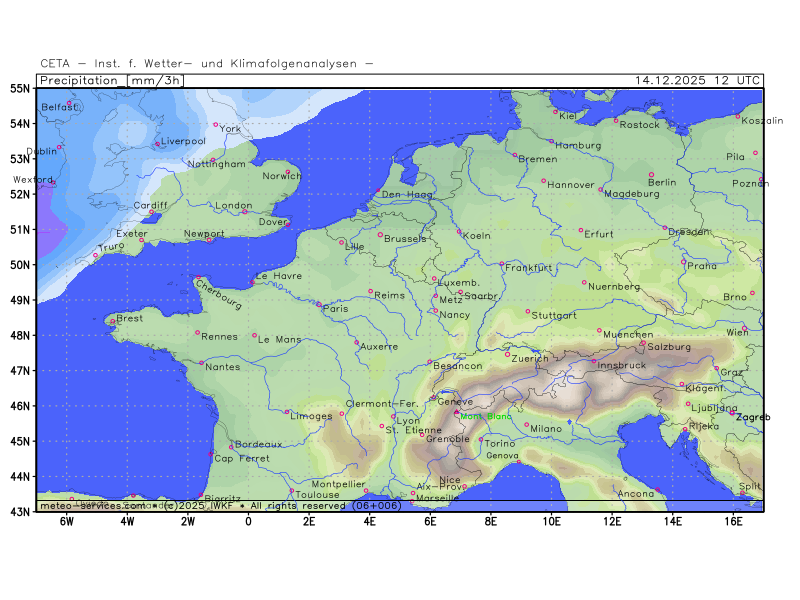This screenshot has width=800, height=600.
Task: Select the Milano city marker
Action: click(526, 424)
